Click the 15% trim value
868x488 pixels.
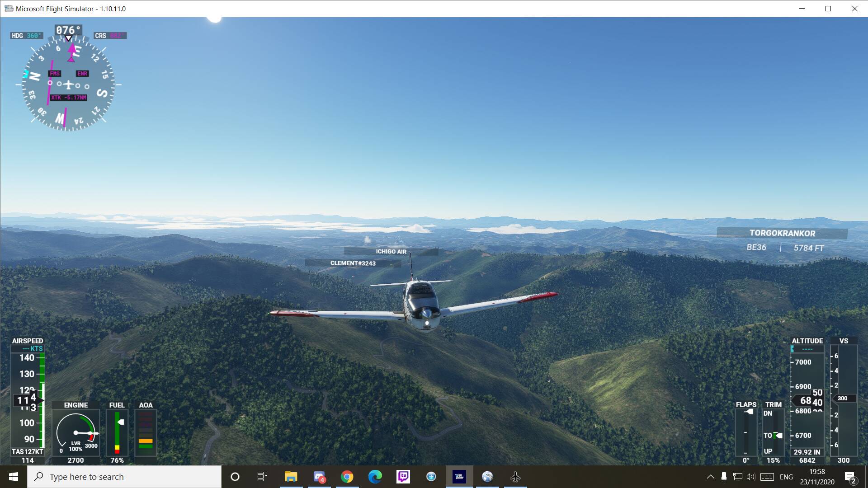point(773,460)
